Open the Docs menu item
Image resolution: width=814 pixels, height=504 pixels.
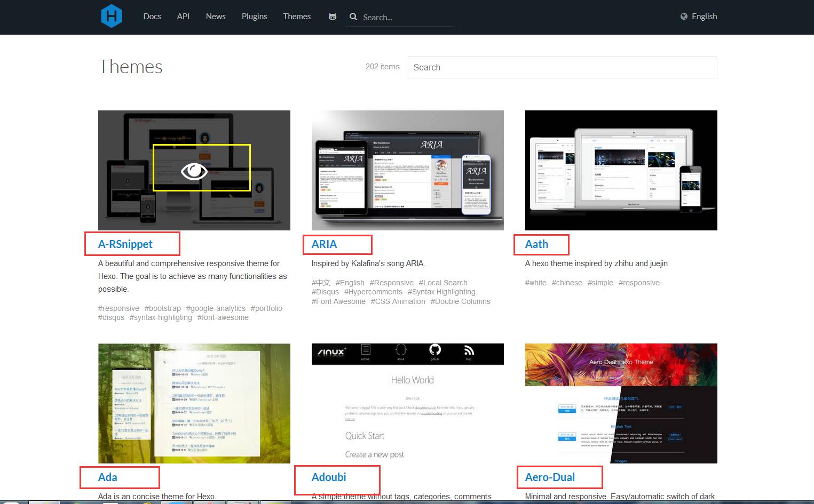click(x=152, y=17)
